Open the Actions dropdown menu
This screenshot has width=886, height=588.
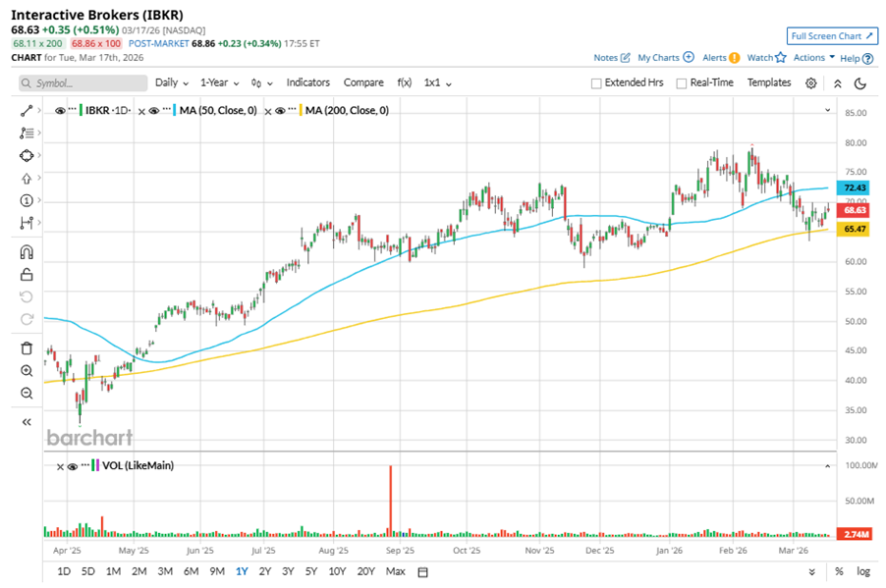click(x=814, y=58)
